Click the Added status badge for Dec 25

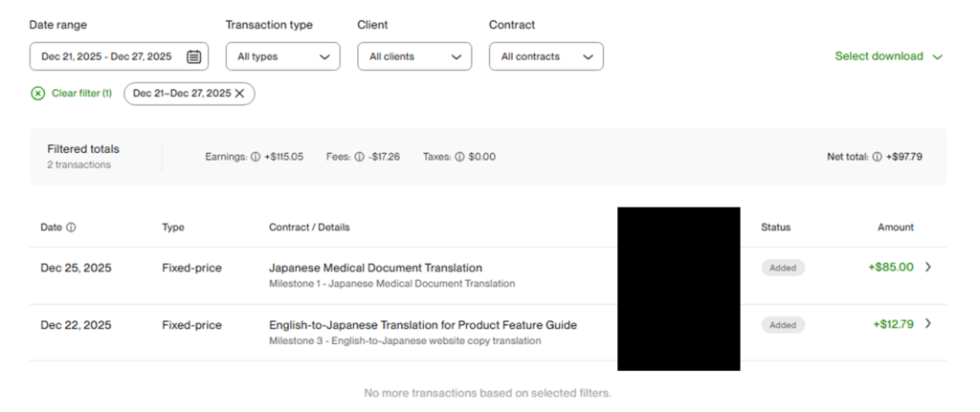pyautogui.click(x=783, y=268)
